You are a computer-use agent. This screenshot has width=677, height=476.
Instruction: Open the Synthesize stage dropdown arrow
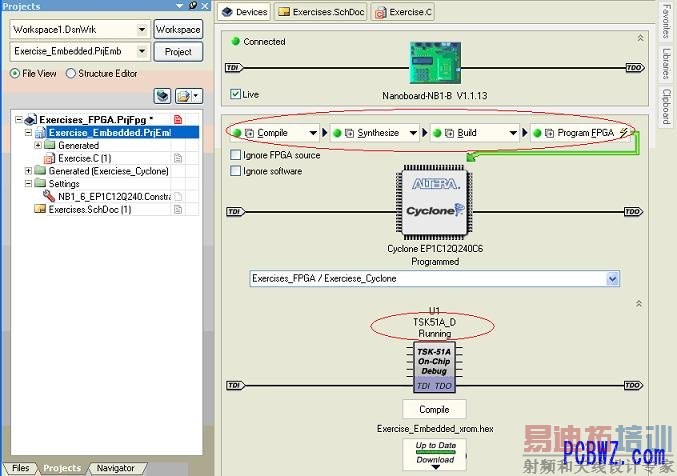[x=413, y=133]
